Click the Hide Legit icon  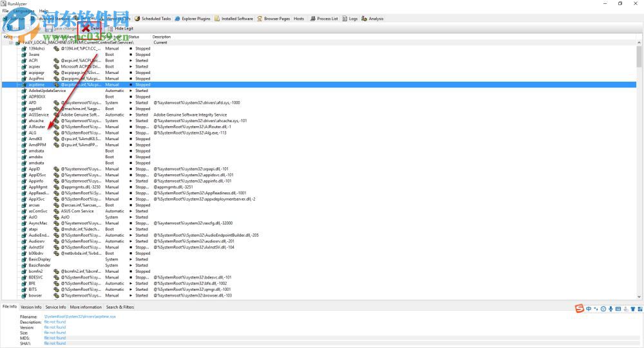(x=110, y=29)
